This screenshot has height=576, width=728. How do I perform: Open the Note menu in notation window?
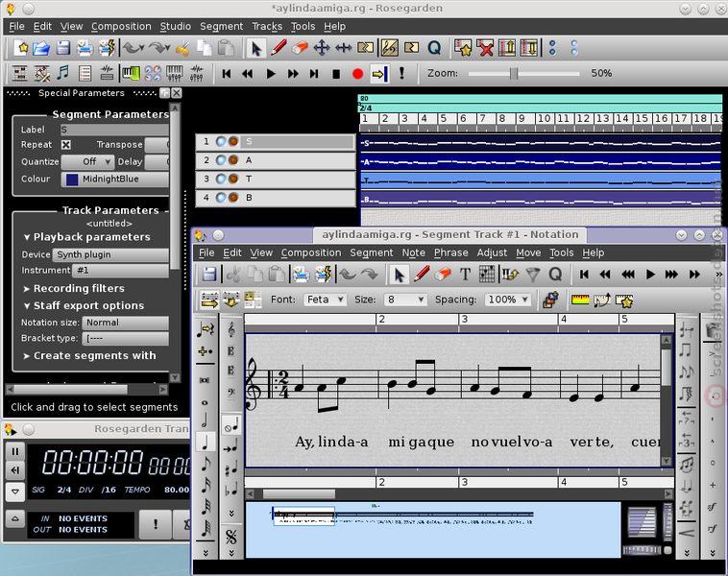pos(413,252)
